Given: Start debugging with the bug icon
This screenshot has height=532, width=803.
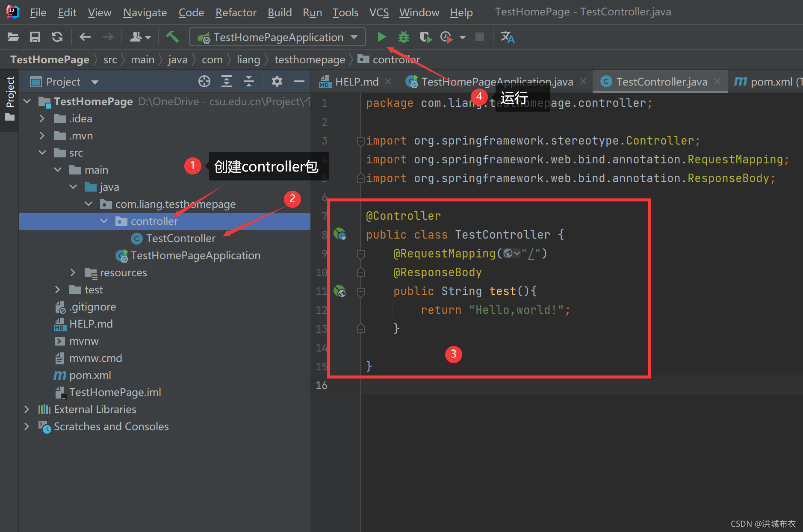Looking at the screenshot, I should tap(404, 37).
